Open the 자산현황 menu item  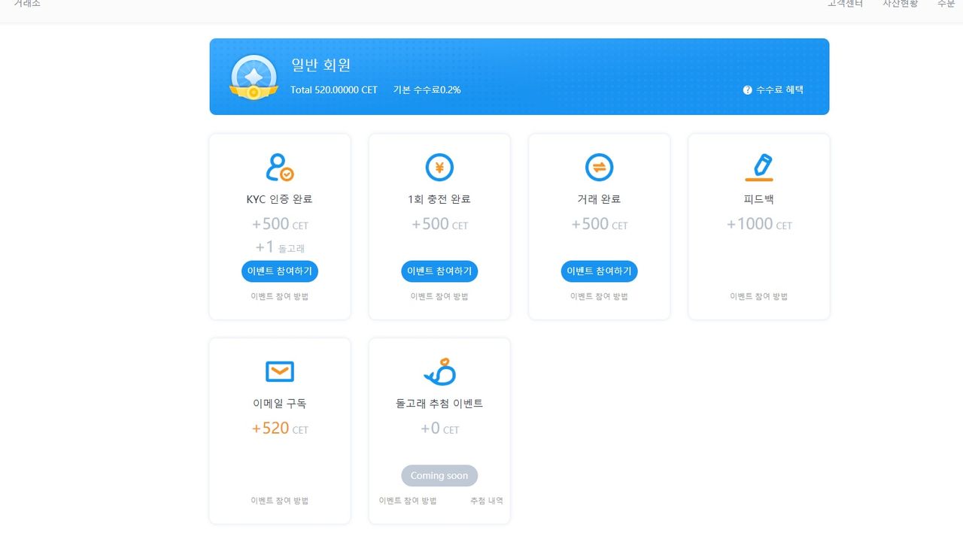(x=901, y=4)
